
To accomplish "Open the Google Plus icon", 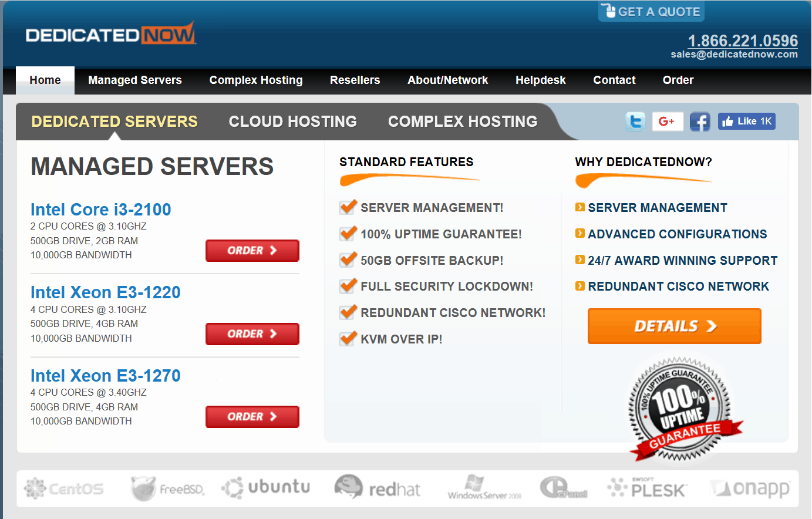I will [x=668, y=122].
